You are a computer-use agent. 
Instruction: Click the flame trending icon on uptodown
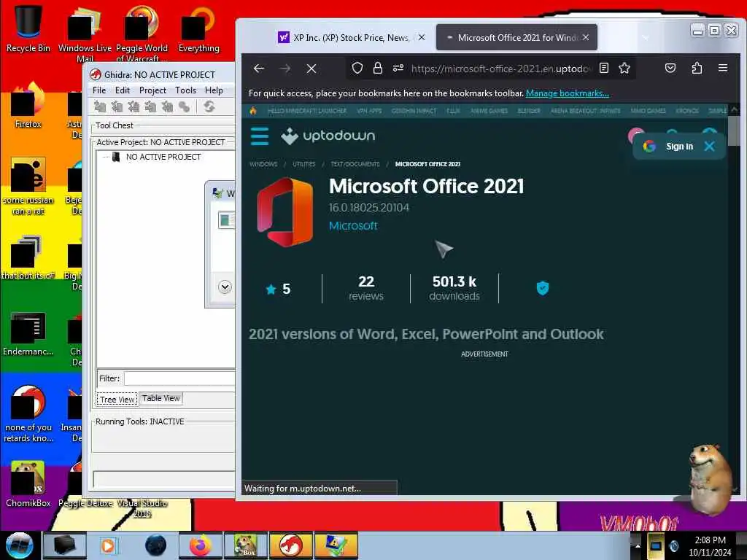click(x=253, y=111)
